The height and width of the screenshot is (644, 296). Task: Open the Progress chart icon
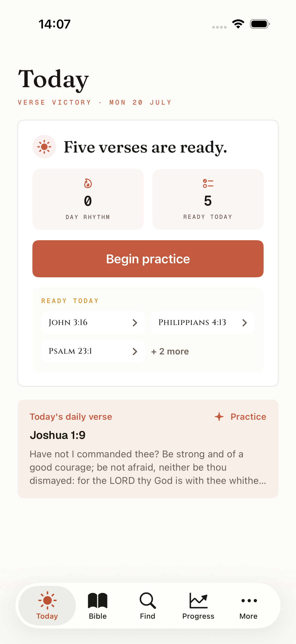point(198,601)
